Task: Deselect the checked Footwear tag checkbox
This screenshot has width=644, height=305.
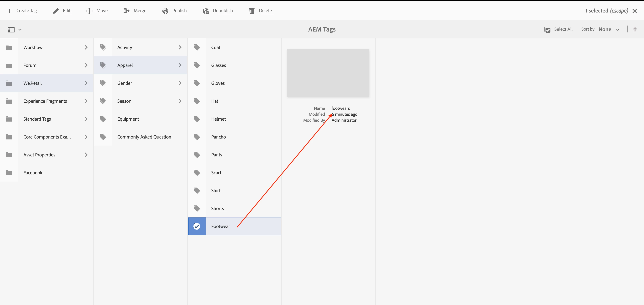Action: (x=197, y=226)
